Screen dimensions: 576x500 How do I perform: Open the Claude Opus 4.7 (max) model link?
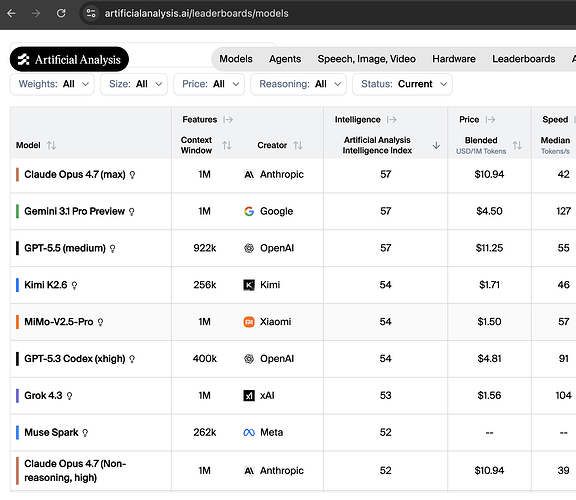[x=75, y=175]
